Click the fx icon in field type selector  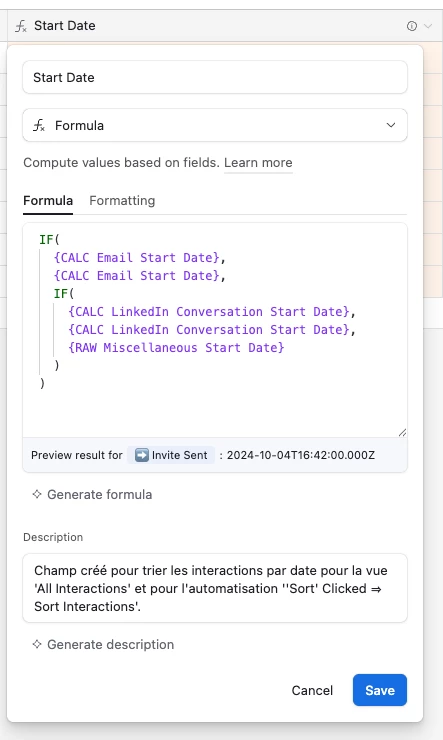coord(39,126)
